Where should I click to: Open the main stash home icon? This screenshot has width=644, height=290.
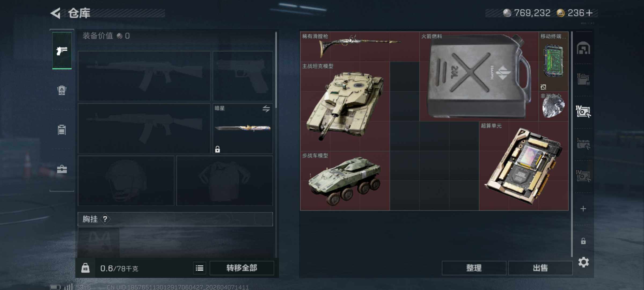583,48
